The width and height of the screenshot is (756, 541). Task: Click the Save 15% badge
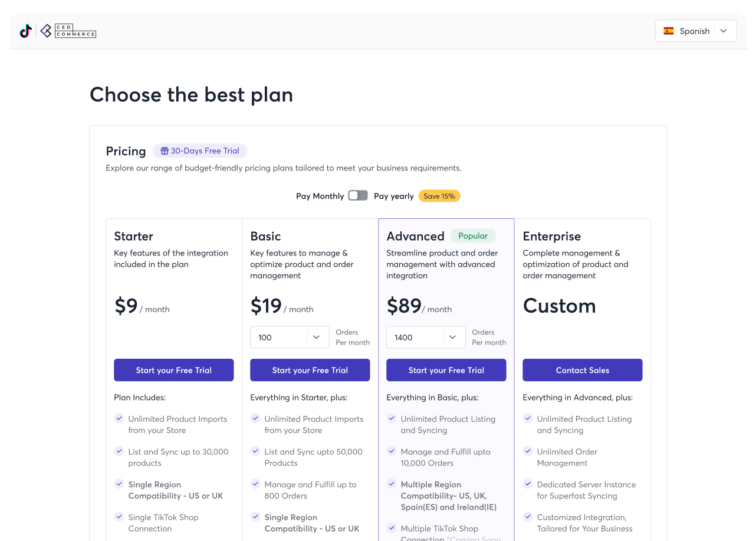pyautogui.click(x=439, y=196)
